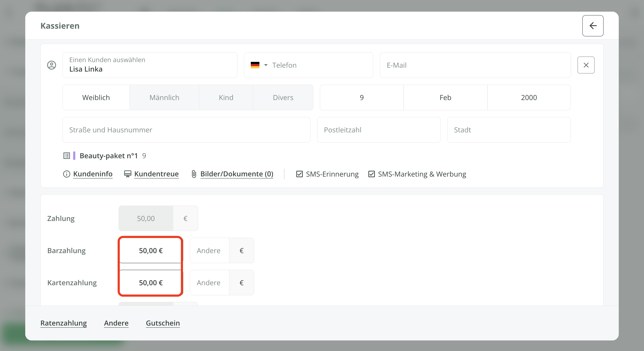Click the customer profile icon
The image size is (644, 351).
point(52,65)
